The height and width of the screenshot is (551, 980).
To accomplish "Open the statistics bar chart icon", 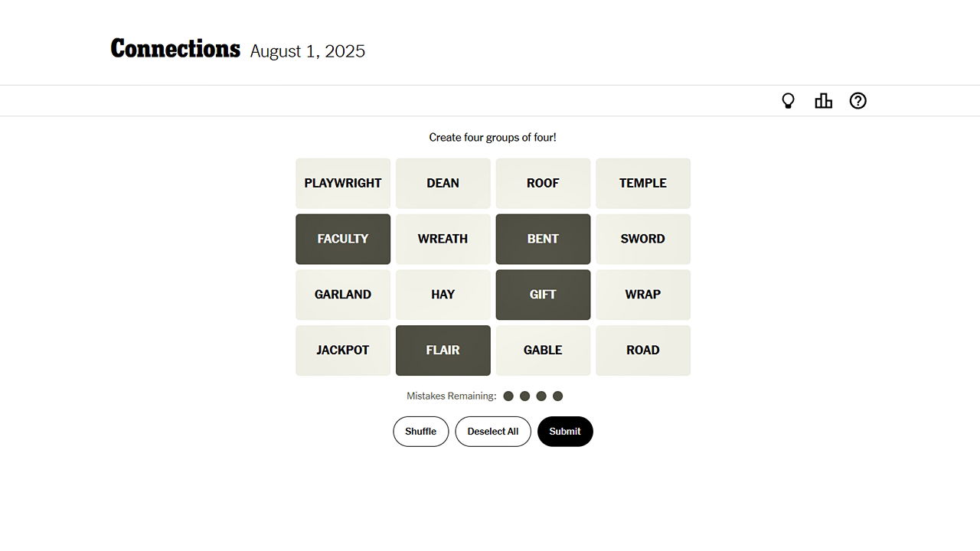I will coord(823,101).
